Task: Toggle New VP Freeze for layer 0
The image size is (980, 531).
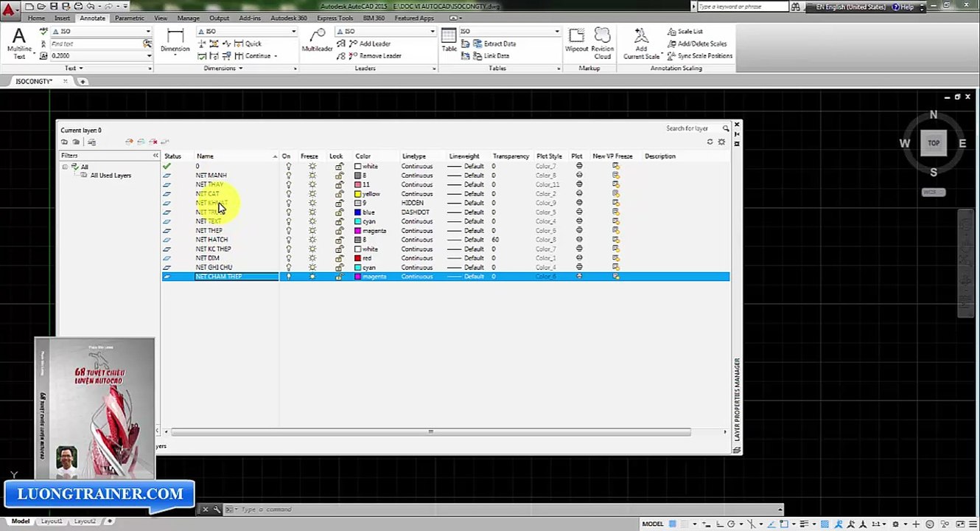Action: coord(616,166)
